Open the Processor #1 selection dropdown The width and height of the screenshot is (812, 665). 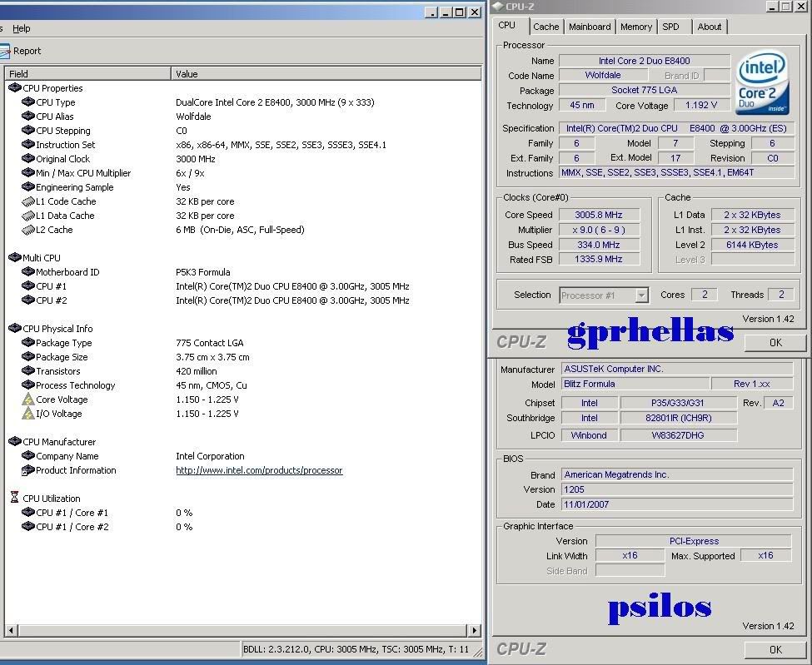[x=640, y=295]
